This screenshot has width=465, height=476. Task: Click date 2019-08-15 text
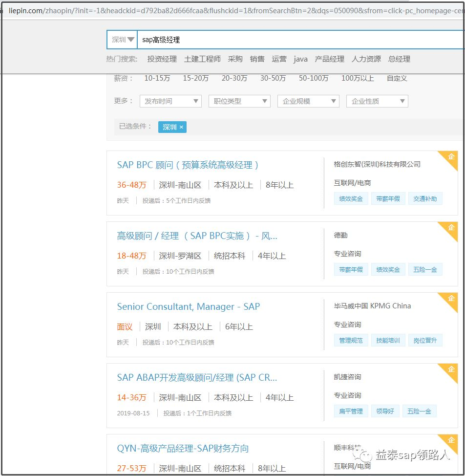click(133, 413)
